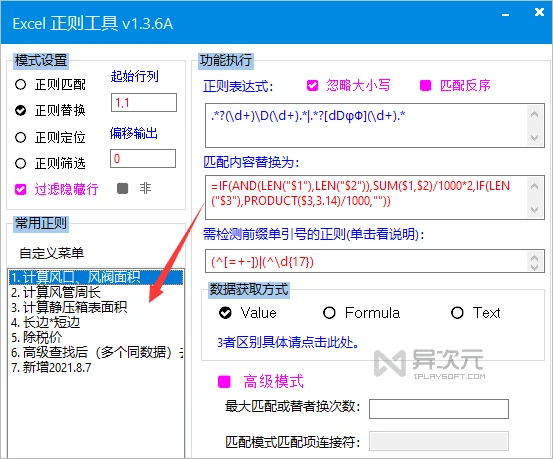Toggle 忽略大小写 checkbox
This screenshot has height=459, width=553.
(x=312, y=85)
